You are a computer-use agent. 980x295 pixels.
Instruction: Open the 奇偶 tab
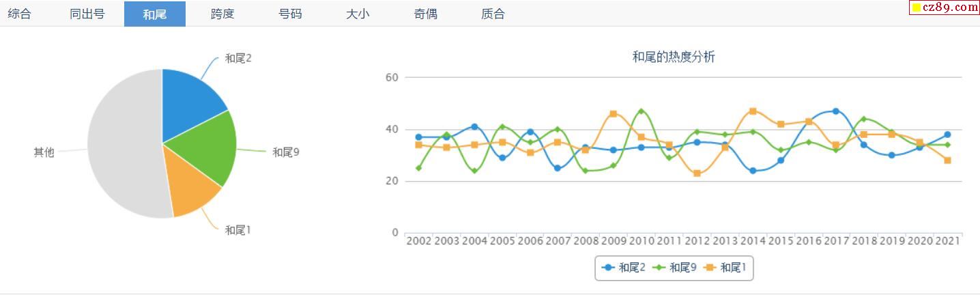(x=425, y=14)
